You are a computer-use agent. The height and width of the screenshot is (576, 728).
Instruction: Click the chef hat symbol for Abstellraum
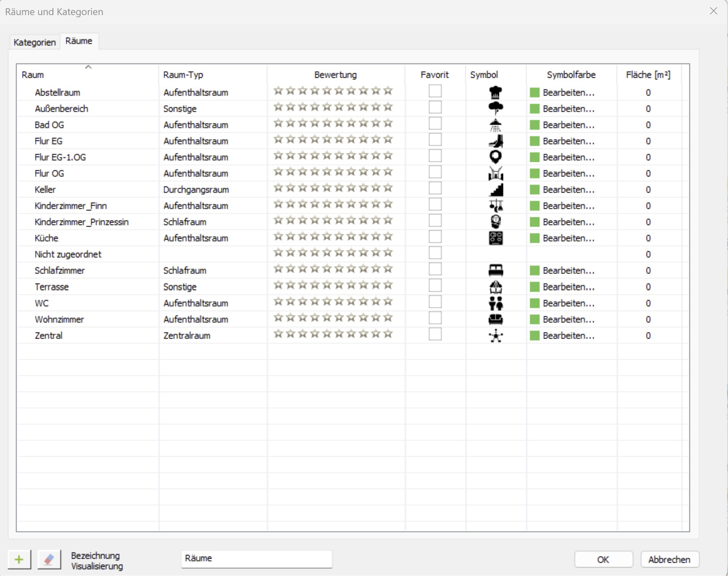[495, 92]
